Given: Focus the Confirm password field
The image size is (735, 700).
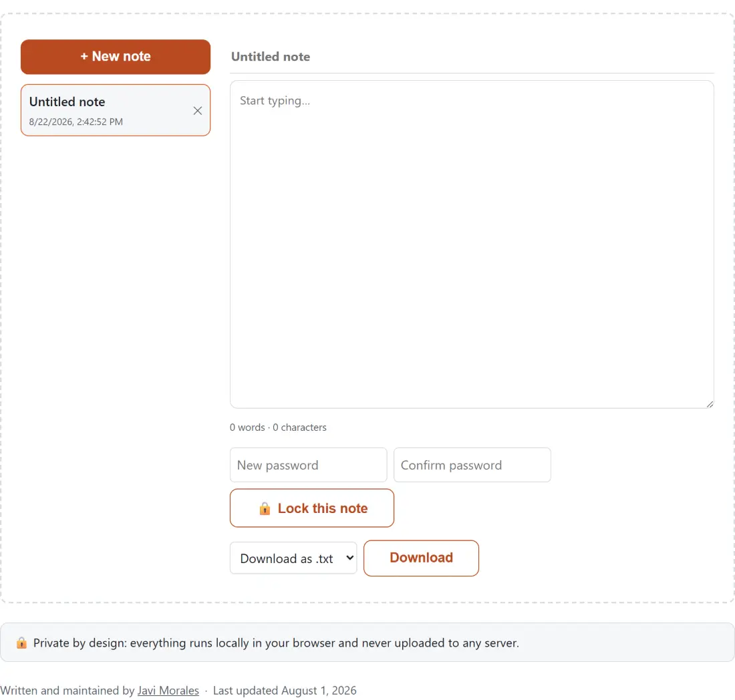Looking at the screenshot, I should coord(472,465).
